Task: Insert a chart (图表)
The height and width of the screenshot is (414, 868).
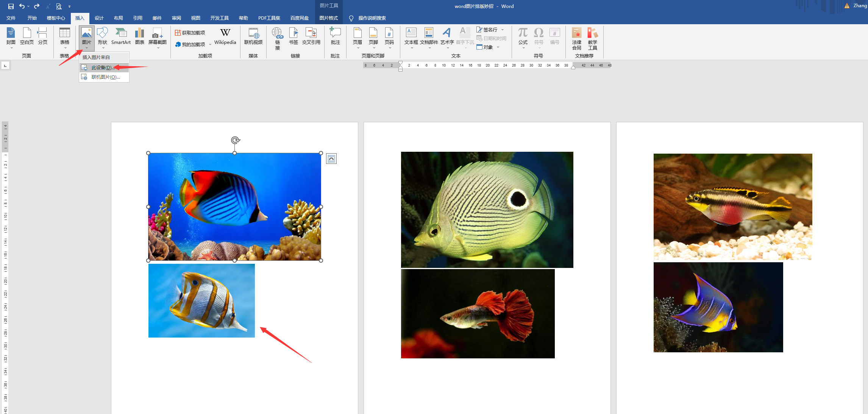Action: 140,37
